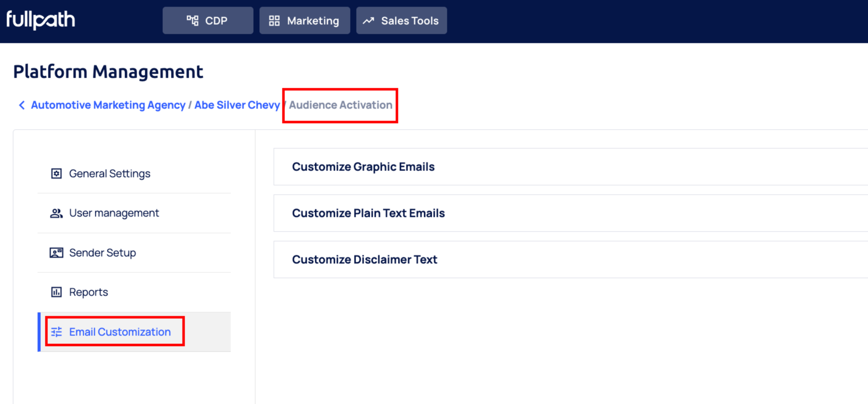Click the Sender Setup contact card icon

click(56, 253)
